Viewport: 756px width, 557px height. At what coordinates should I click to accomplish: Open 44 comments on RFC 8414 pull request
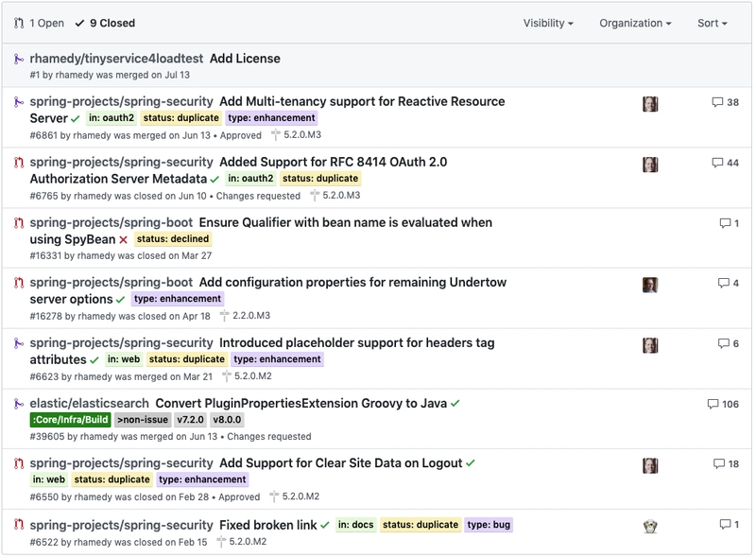coord(726,163)
